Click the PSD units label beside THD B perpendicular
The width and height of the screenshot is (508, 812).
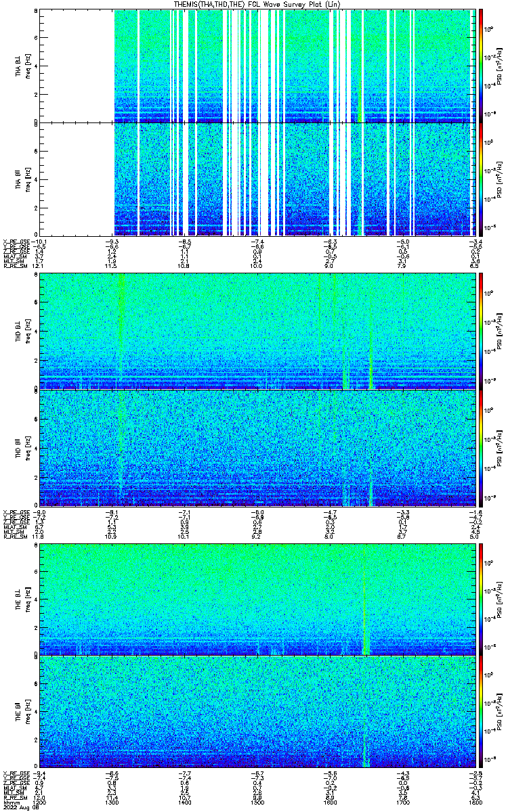(x=499, y=331)
